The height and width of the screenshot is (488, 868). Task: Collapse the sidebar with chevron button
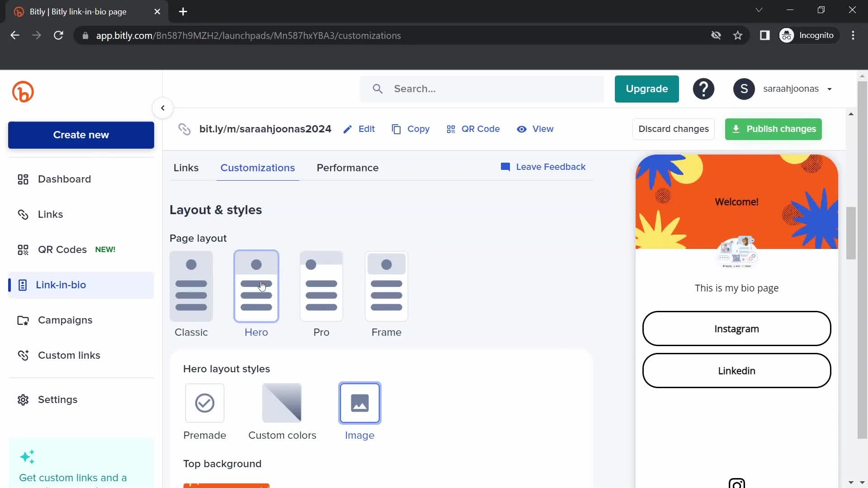[163, 108]
